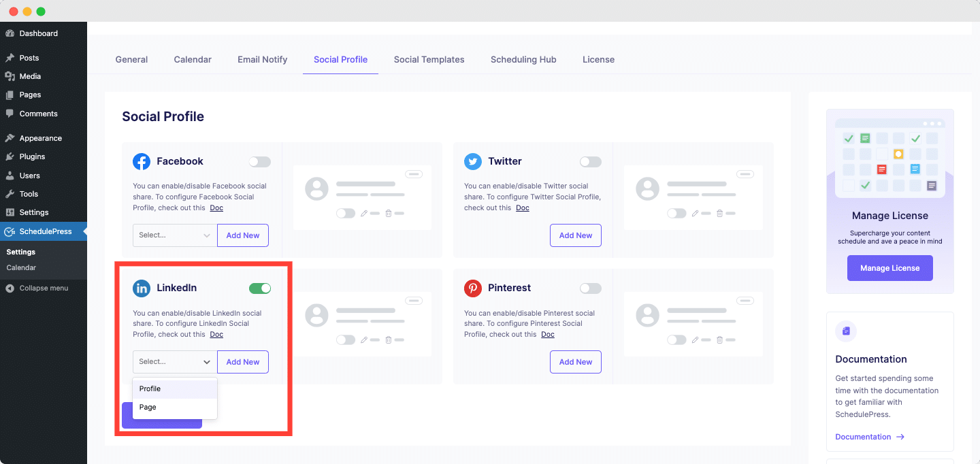Screen dimensions: 980x464
Task: Click the Documentation card icon
Action: 846,331
